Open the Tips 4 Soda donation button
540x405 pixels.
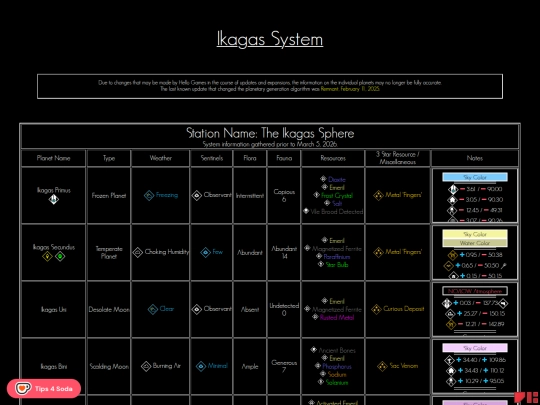point(44,388)
